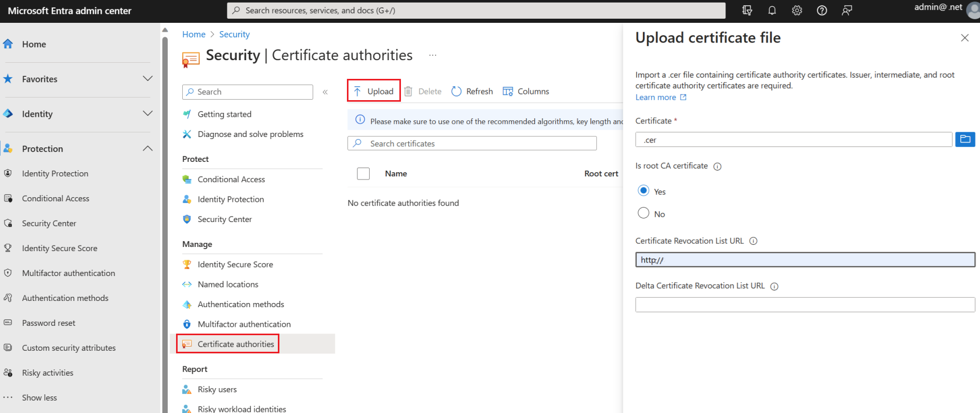Open Risky activities in left navigation
This screenshot has width=980, height=413.
click(x=47, y=373)
